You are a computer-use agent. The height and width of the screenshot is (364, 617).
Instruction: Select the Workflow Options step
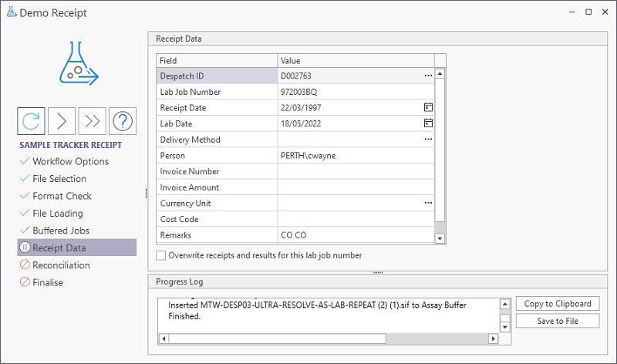point(70,162)
